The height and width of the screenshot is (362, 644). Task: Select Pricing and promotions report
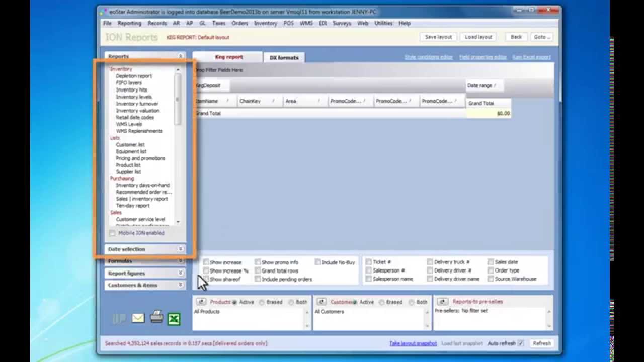point(140,158)
